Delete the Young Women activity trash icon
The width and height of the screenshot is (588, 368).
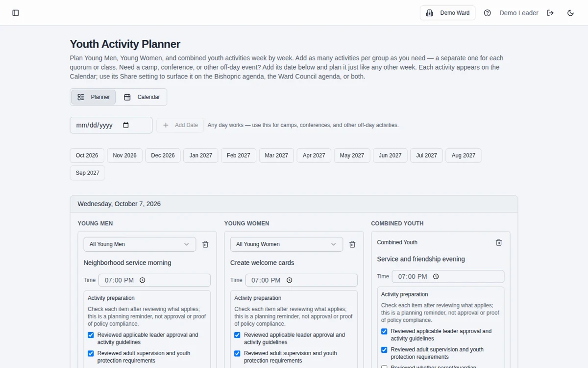tap(352, 244)
